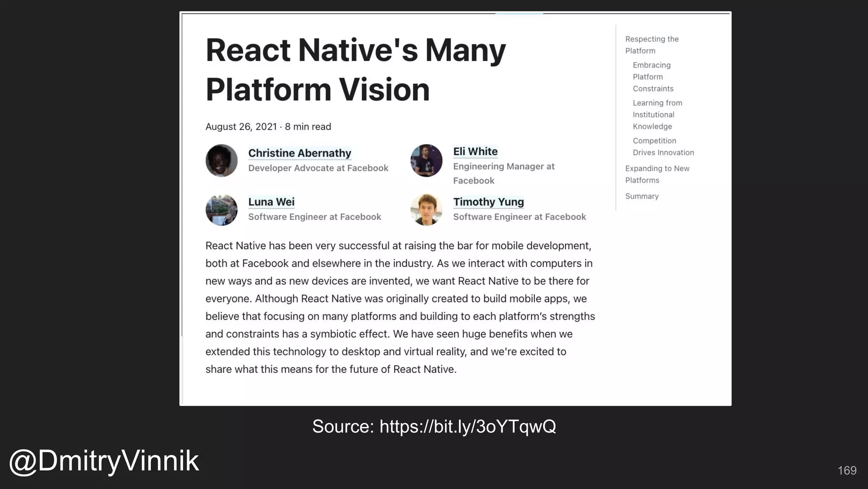This screenshot has height=489, width=868.
Task: Click the article title React Native's Many Platform Vision
Action: pyautogui.click(x=356, y=70)
